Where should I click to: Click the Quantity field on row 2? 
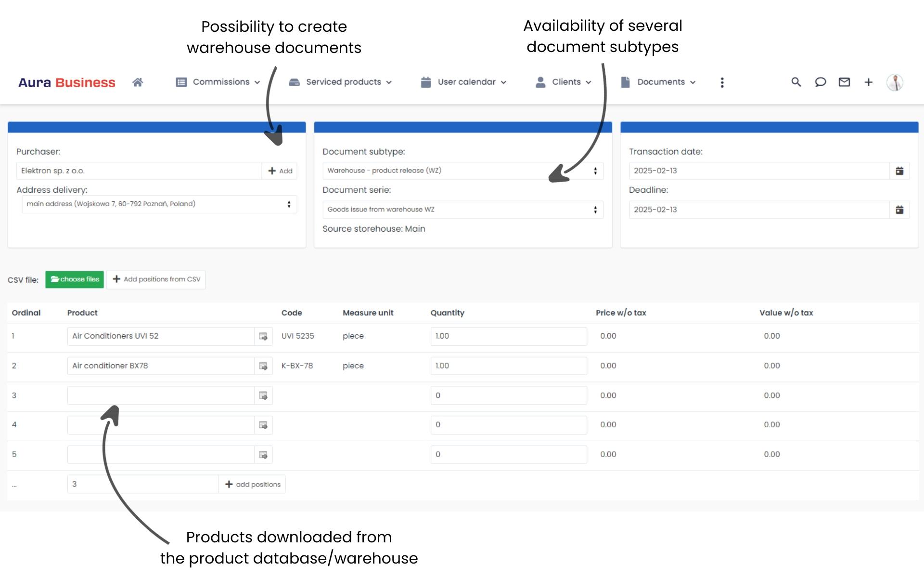click(x=509, y=366)
